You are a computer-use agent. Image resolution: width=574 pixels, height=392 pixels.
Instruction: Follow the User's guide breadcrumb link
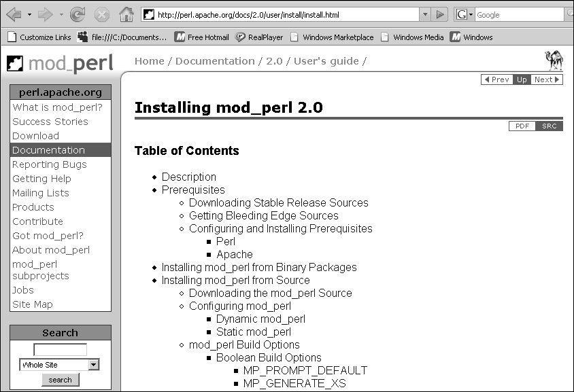coord(326,61)
